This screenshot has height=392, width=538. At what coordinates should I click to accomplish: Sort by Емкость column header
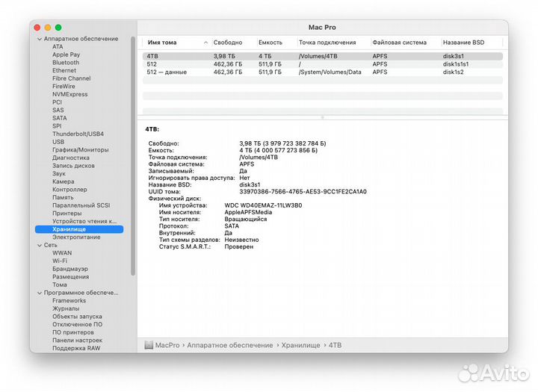(270, 43)
